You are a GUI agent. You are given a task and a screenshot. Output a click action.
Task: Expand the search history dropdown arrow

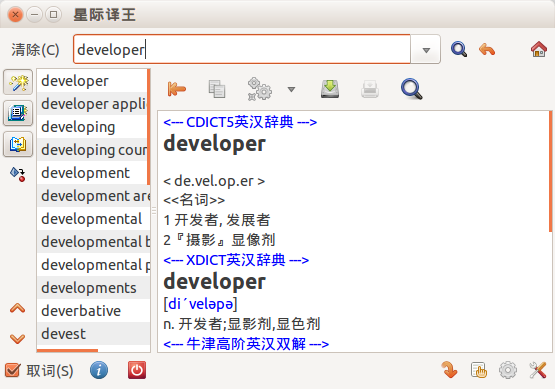426,50
